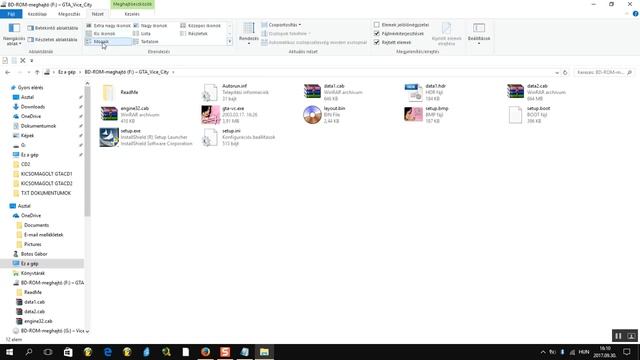Expand the layout gallery dropdown arrow
The height and width of the screenshot is (360, 640).
coord(229,42)
